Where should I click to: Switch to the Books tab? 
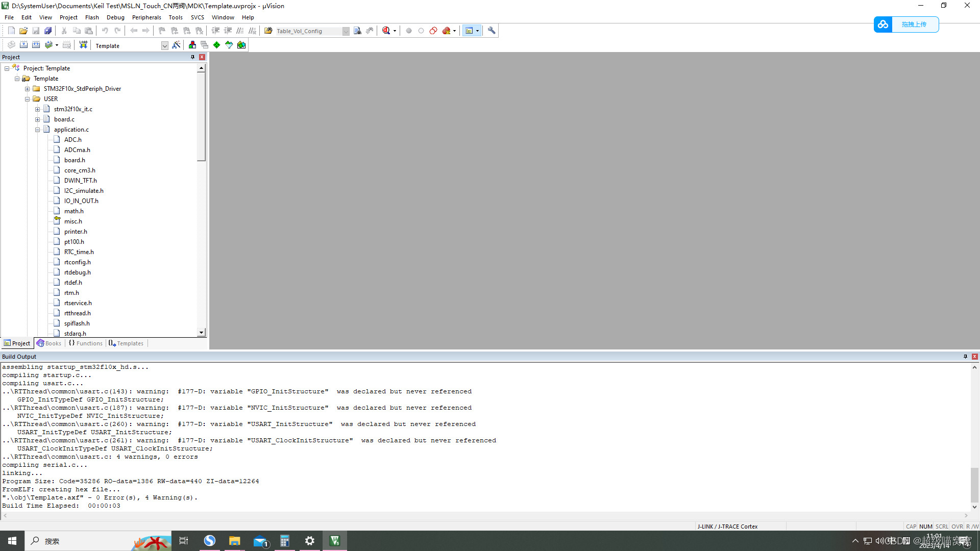[x=49, y=343]
